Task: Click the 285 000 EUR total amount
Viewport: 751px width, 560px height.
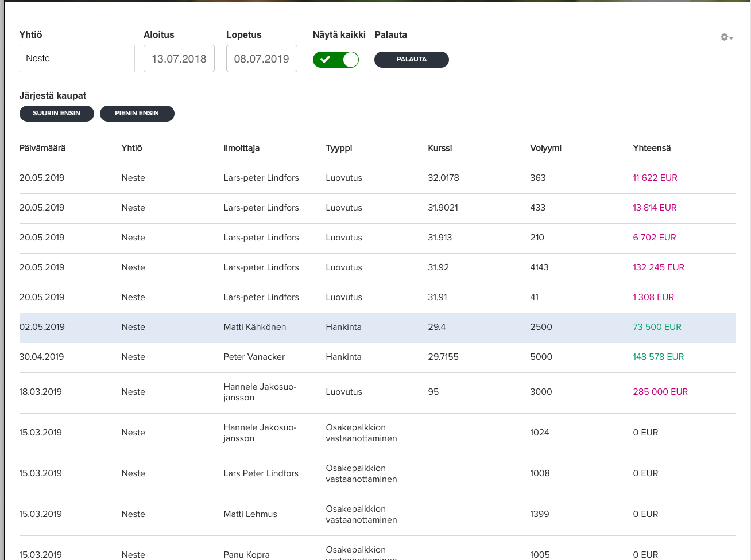Action: tap(660, 392)
